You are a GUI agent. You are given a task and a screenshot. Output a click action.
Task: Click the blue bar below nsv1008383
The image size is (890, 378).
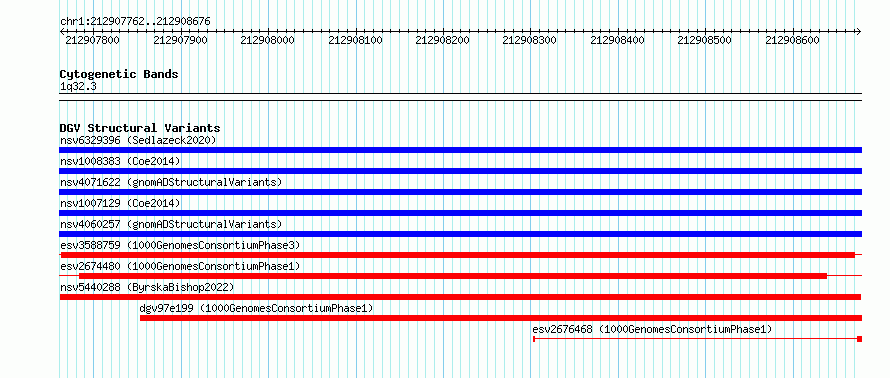tap(460, 171)
